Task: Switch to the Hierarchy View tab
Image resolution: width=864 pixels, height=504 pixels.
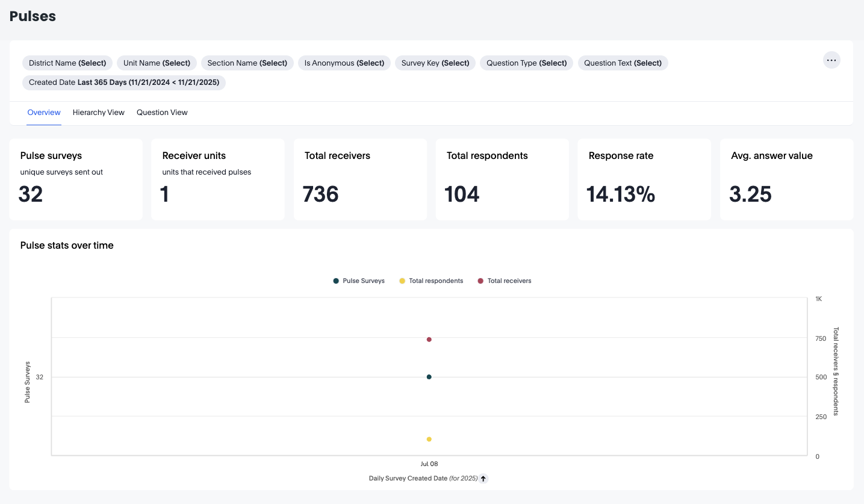Action: pyautogui.click(x=99, y=113)
